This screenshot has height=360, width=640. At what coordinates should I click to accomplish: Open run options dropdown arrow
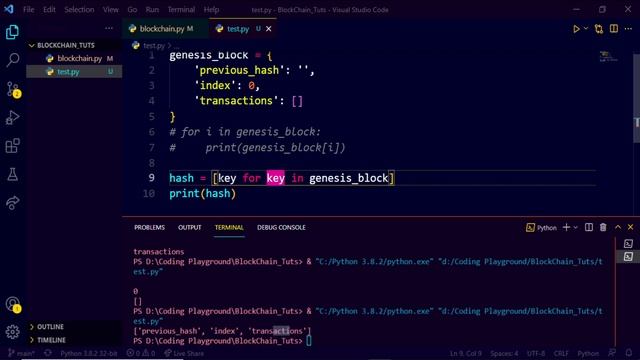pyautogui.click(x=586, y=29)
